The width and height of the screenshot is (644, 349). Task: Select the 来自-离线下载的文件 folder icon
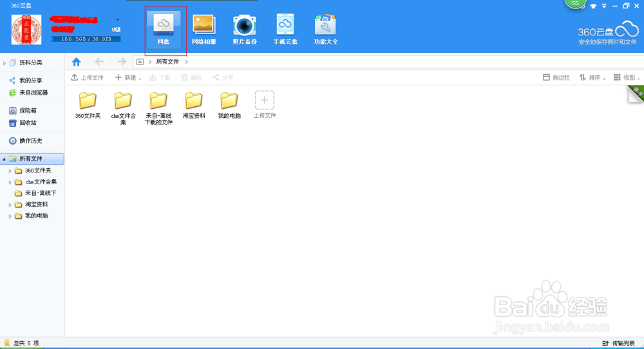(x=158, y=100)
